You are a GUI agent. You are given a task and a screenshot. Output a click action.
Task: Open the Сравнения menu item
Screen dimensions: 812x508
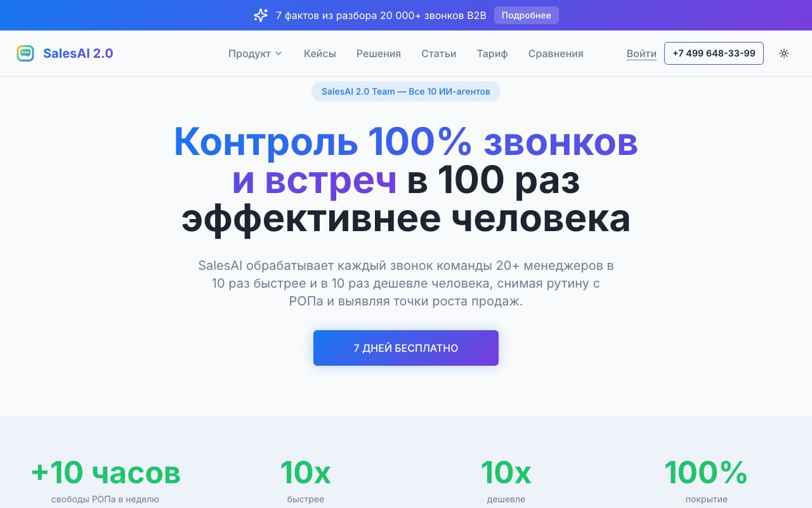[x=556, y=54]
